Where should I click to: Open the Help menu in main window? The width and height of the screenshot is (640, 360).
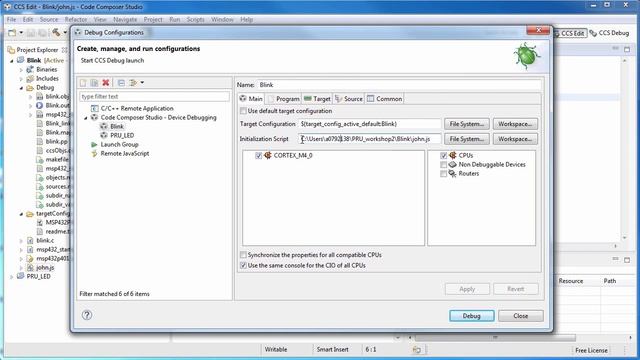point(246,19)
